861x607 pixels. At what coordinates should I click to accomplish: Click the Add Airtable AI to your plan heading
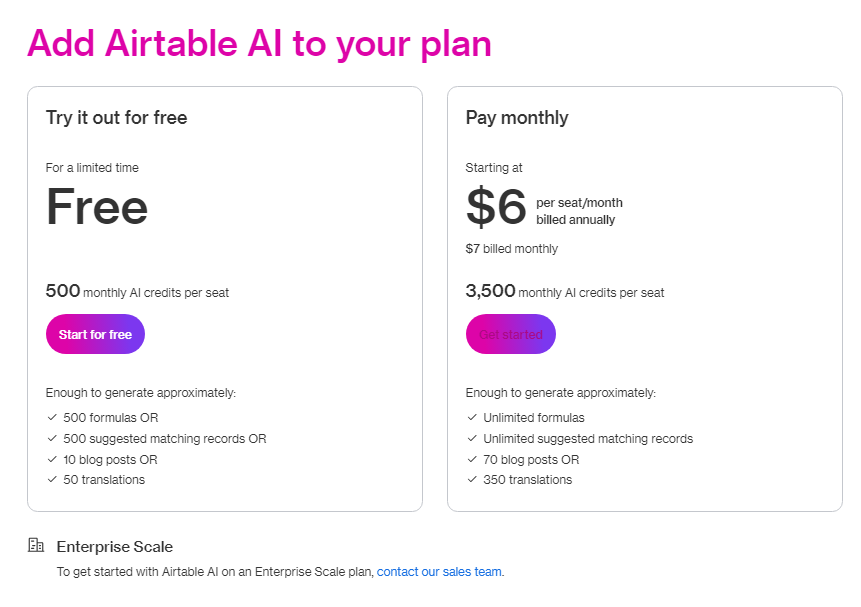tap(259, 43)
